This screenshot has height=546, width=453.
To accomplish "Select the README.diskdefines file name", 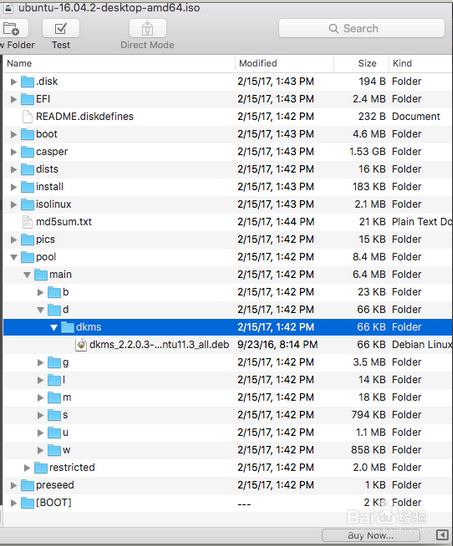I will pos(85,116).
